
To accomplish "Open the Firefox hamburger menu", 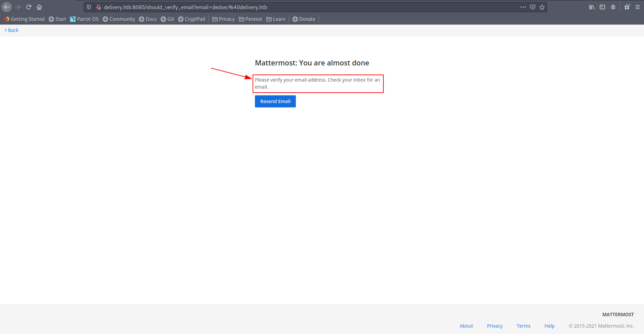I will click(x=638, y=7).
